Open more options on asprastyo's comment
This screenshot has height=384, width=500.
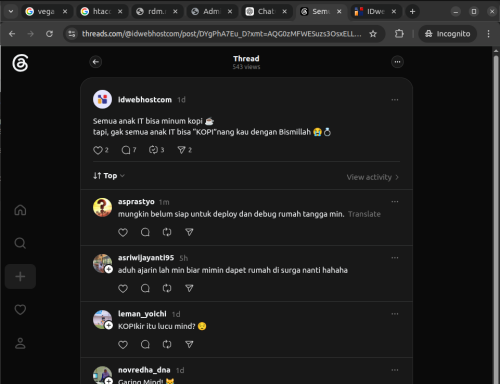click(395, 202)
